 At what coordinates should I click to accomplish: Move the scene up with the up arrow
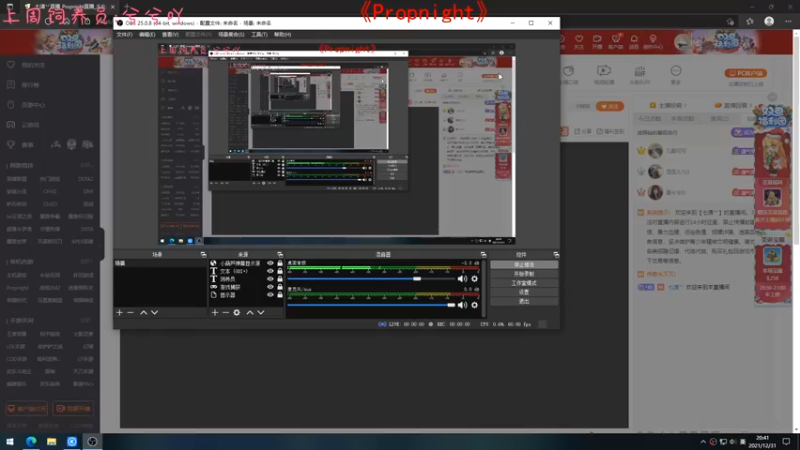click(143, 312)
